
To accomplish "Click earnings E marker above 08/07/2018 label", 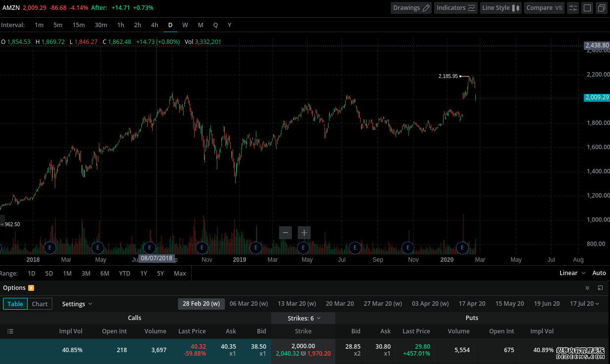I will (150, 247).
